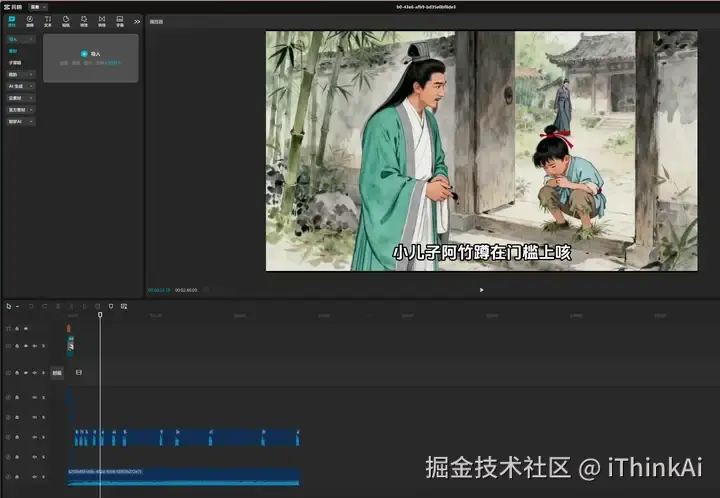Viewport: 720px width, 498px height.
Task: Click the Jianying app logo
Action: [13, 7]
